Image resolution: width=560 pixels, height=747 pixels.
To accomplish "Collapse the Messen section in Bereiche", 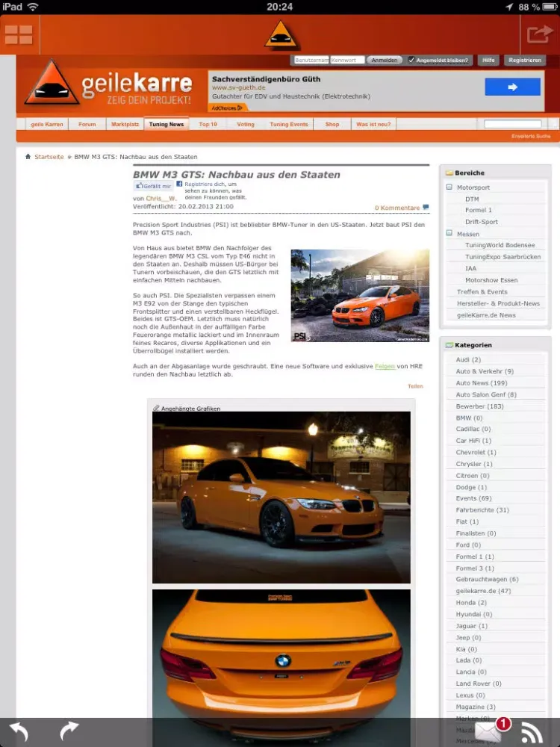I will [449, 233].
